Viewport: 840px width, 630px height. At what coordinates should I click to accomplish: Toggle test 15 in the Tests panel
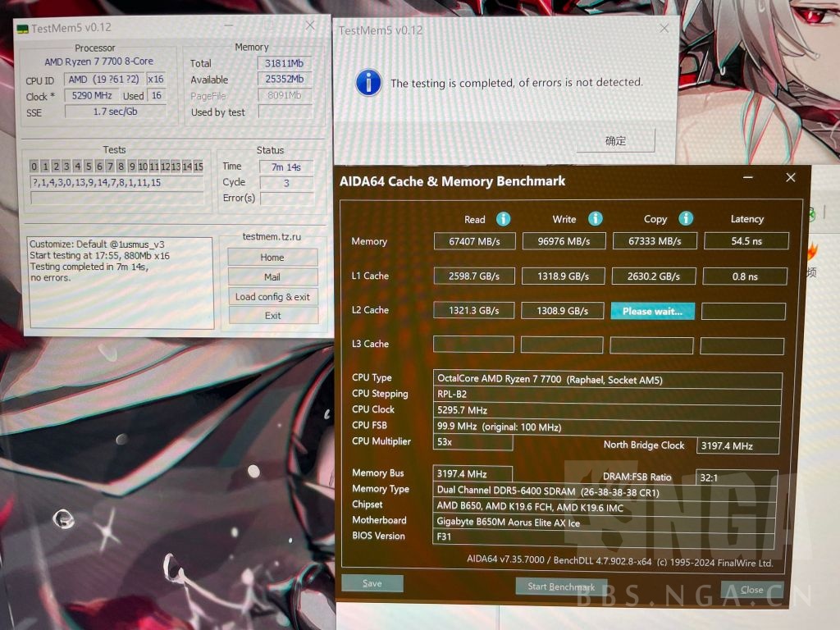click(199, 167)
